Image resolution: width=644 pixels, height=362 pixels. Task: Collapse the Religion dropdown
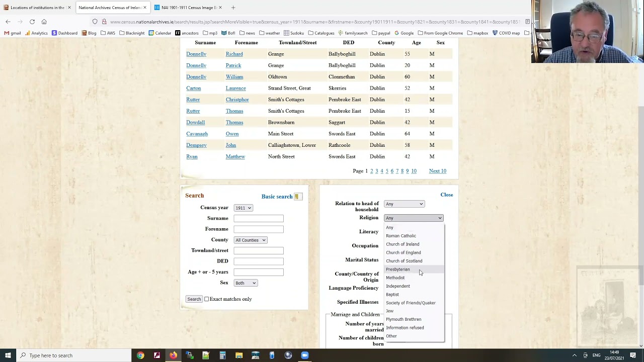click(414, 218)
